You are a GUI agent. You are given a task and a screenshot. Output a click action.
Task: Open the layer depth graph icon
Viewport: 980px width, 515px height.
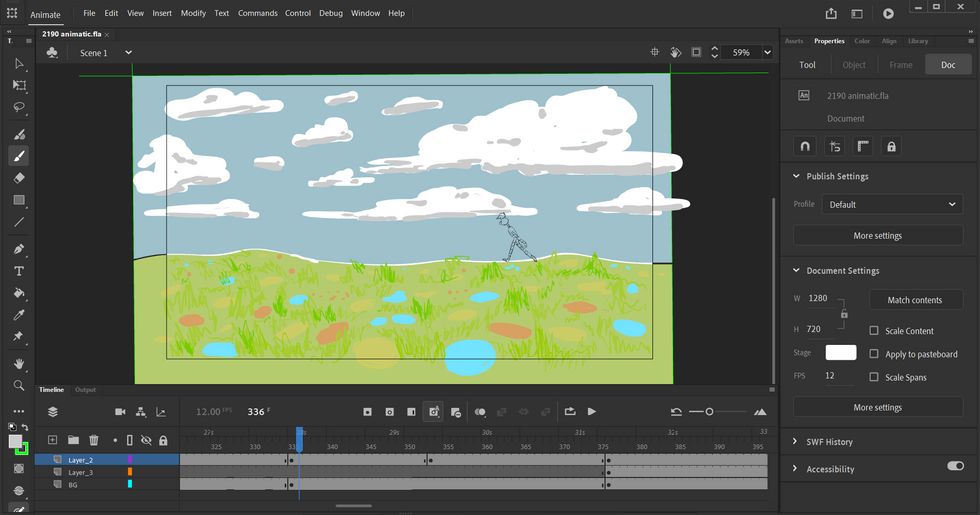161,412
